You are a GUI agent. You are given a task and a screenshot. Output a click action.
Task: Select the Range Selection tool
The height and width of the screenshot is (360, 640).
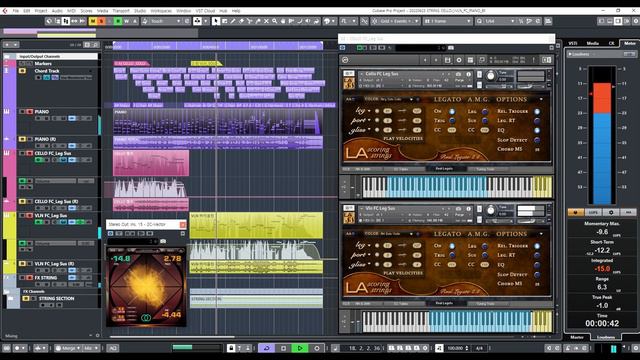(x=224, y=21)
